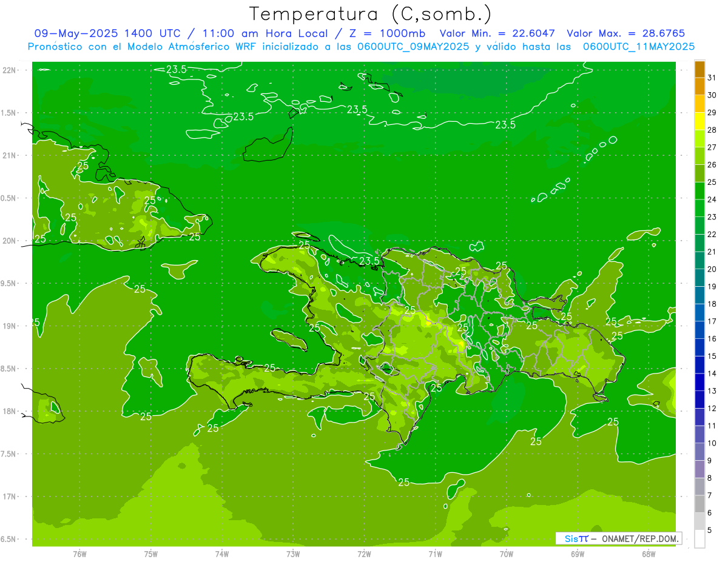Click the '21N' latitude axis label
Screen dimensions: 728x562
(9, 156)
